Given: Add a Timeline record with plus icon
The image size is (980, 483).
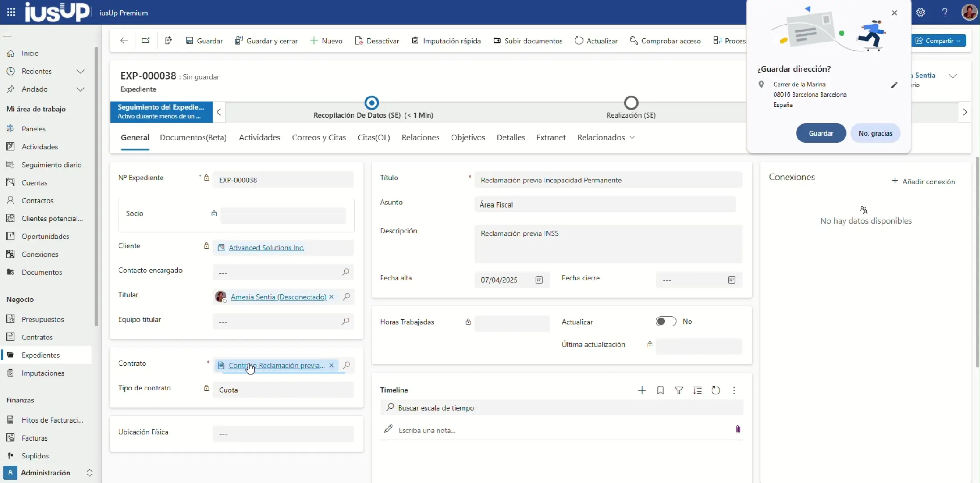Looking at the screenshot, I should 642,390.
